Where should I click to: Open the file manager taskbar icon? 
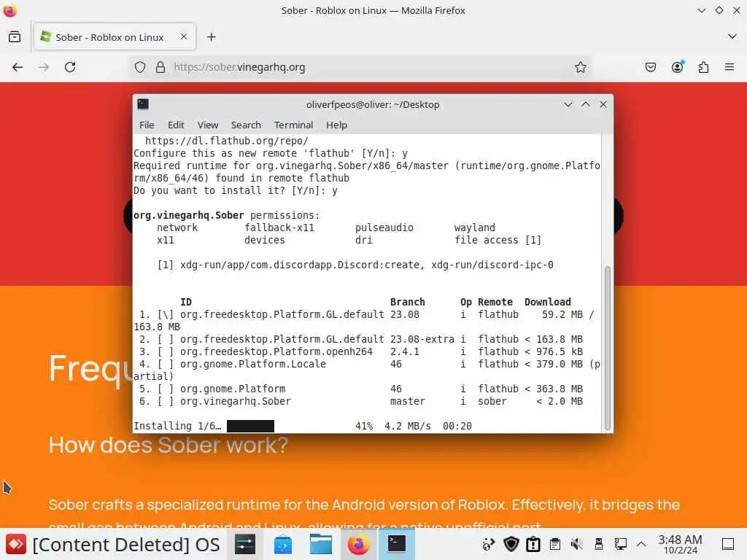[x=321, y=544]
